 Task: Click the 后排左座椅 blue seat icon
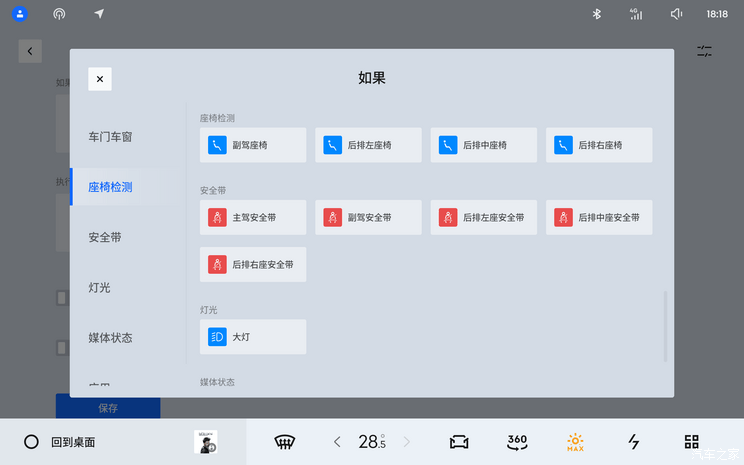tap(333, 145)
